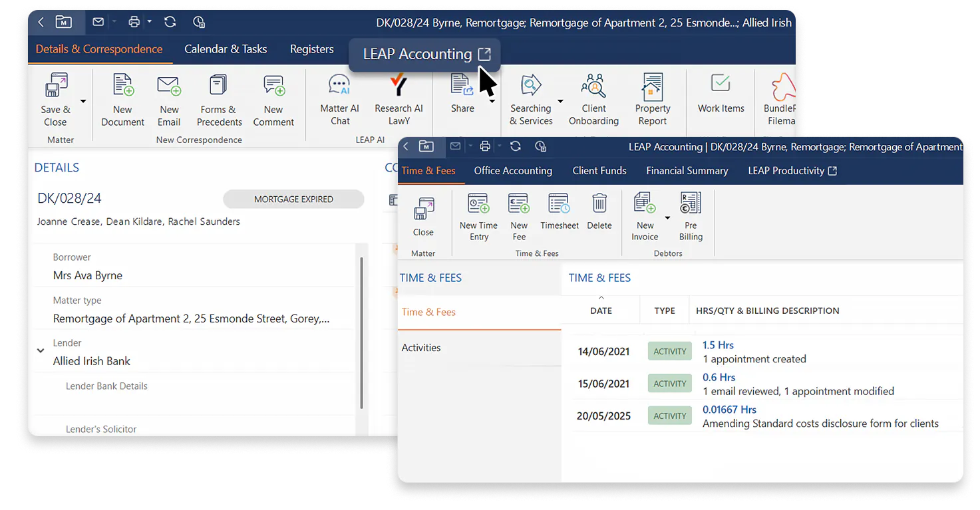Screen dimensions: 980x510
Task: Open Pre Billing
Action: coord(691,216)
